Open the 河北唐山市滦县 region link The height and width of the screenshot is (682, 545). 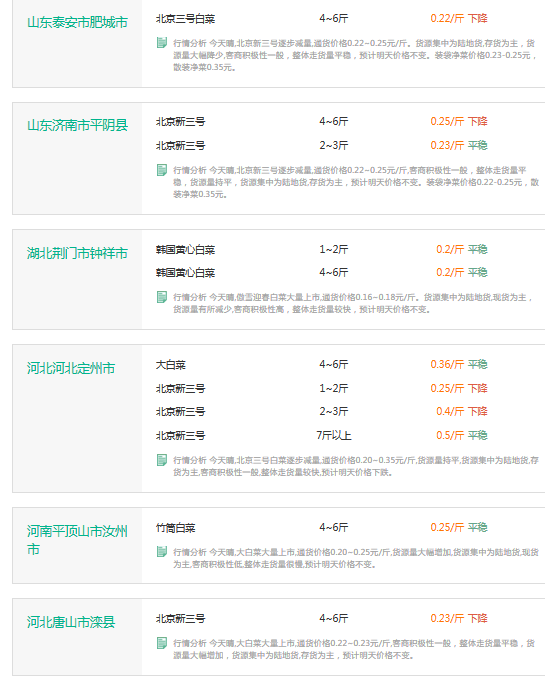coord(71,622)
